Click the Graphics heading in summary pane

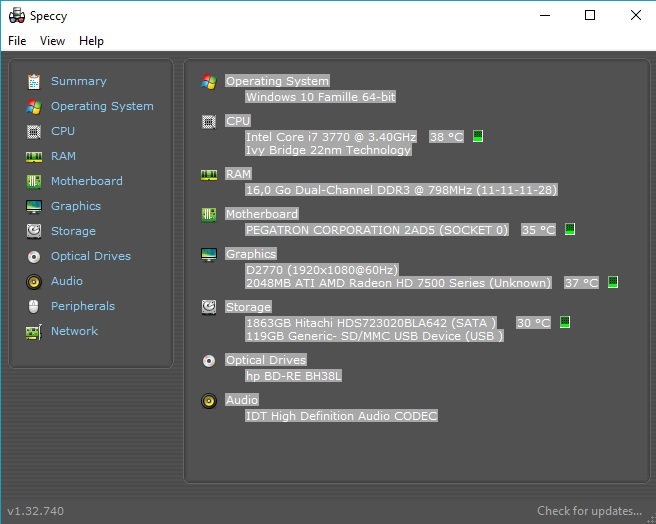tap(251, 254)
